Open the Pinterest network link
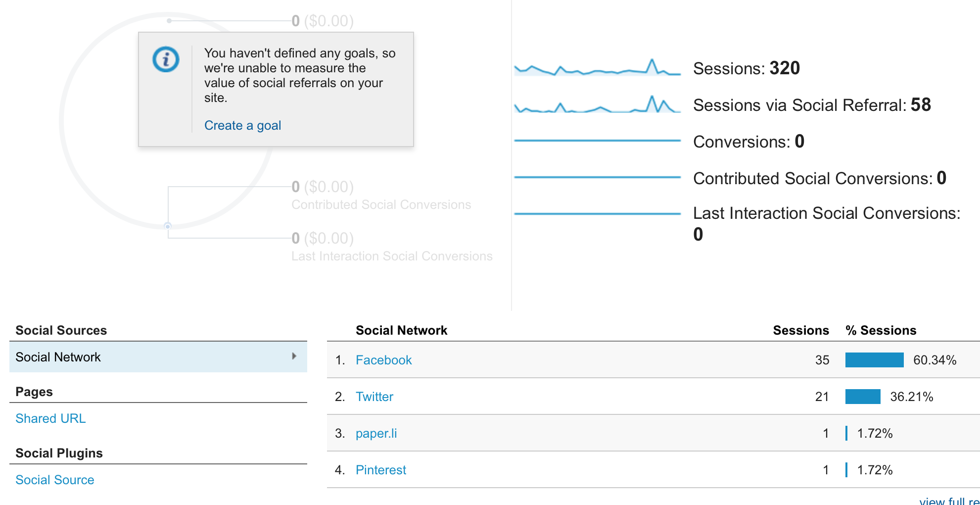The image size is (980, 505). point(381,470)
